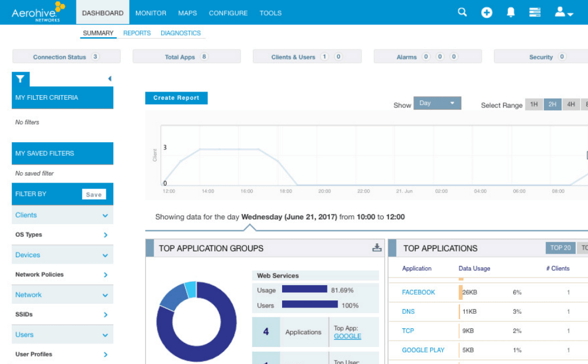Viewport: 588px width, 364px height.
Task: Open the FACEBOOK application link
Action: (x=419, y=292)
